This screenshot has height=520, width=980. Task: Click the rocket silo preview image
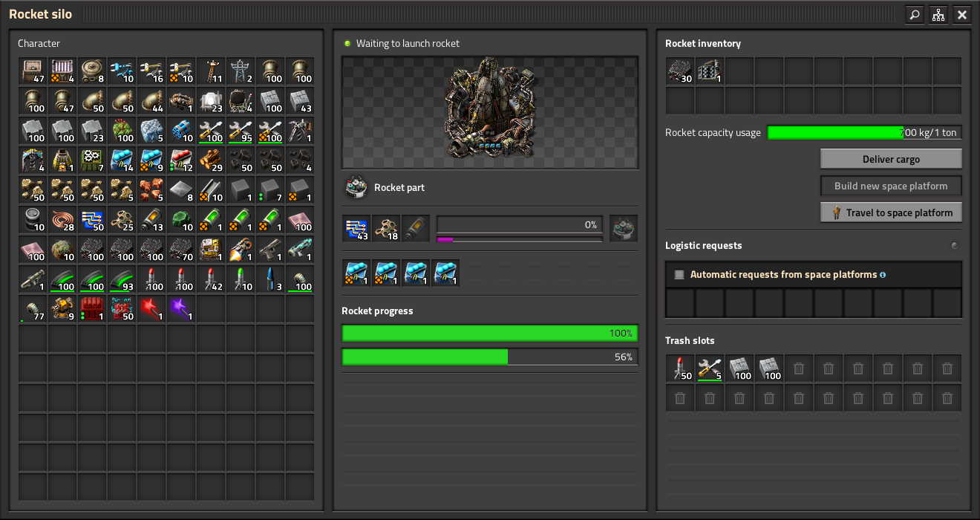(489, 112)
